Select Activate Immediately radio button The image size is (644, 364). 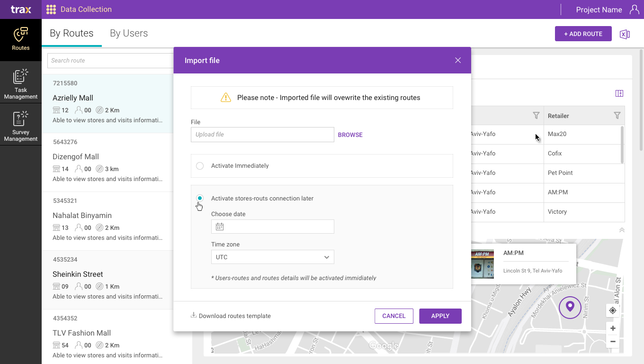tap(200, 166)
